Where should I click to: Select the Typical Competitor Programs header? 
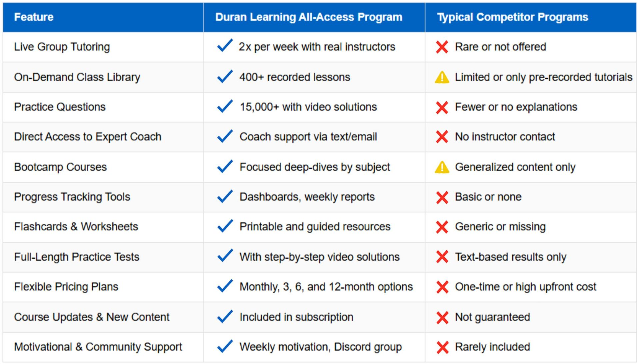[x=513, y=17]
